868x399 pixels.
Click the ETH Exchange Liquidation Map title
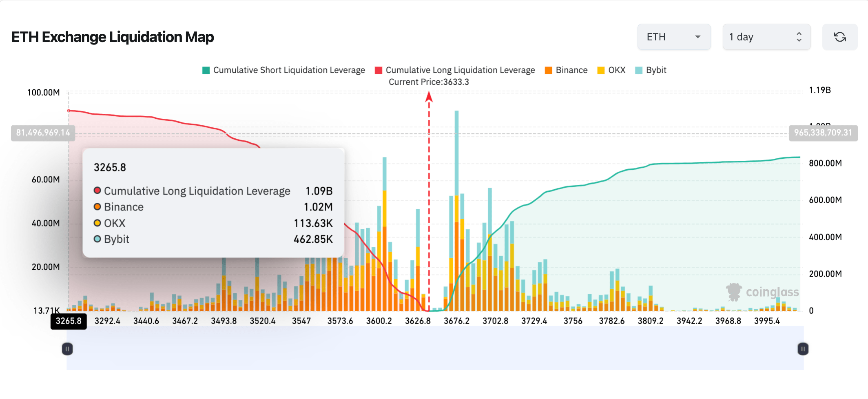click(x=113, y=37)
